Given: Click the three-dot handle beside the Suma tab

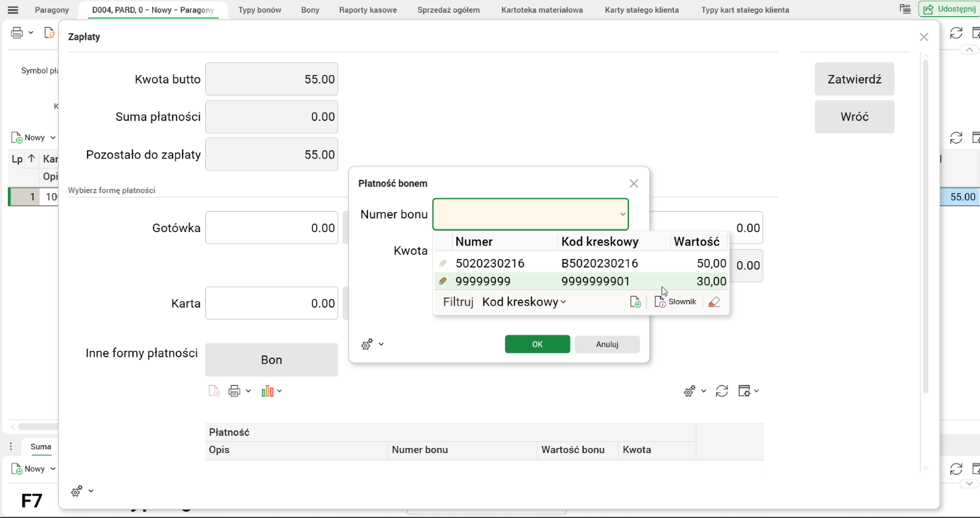Looking at the screenshot, I should (11, 447).
